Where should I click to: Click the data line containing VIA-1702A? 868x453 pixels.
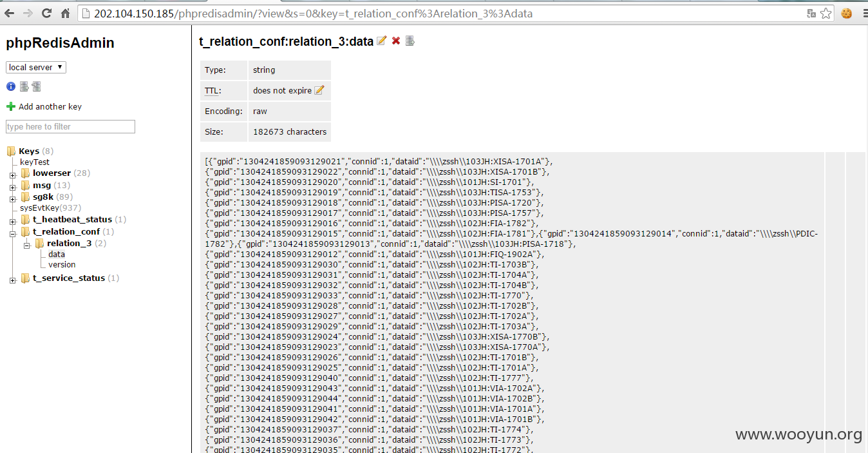[375, 388]
